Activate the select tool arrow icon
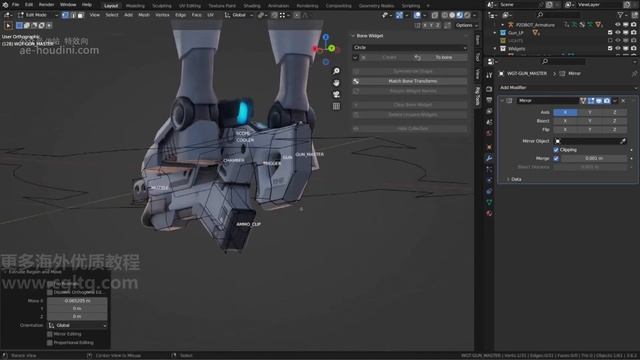The image size is (640, 360). (8, 25)
